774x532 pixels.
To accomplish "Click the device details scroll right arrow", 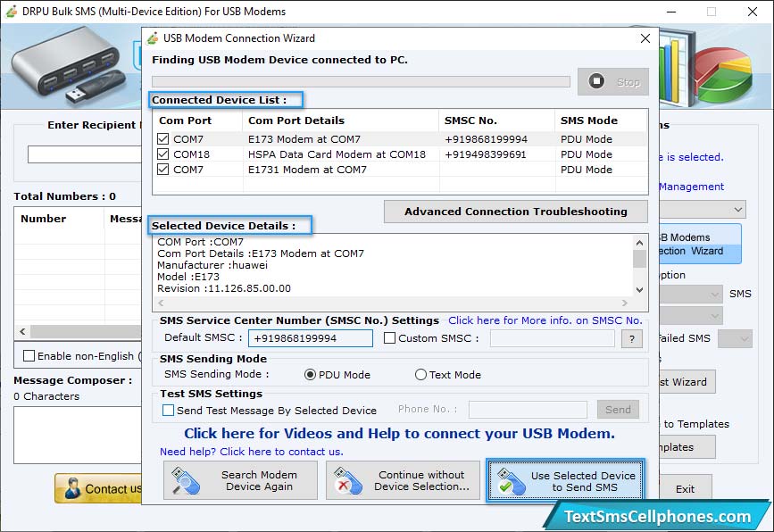I will point(625,303).
